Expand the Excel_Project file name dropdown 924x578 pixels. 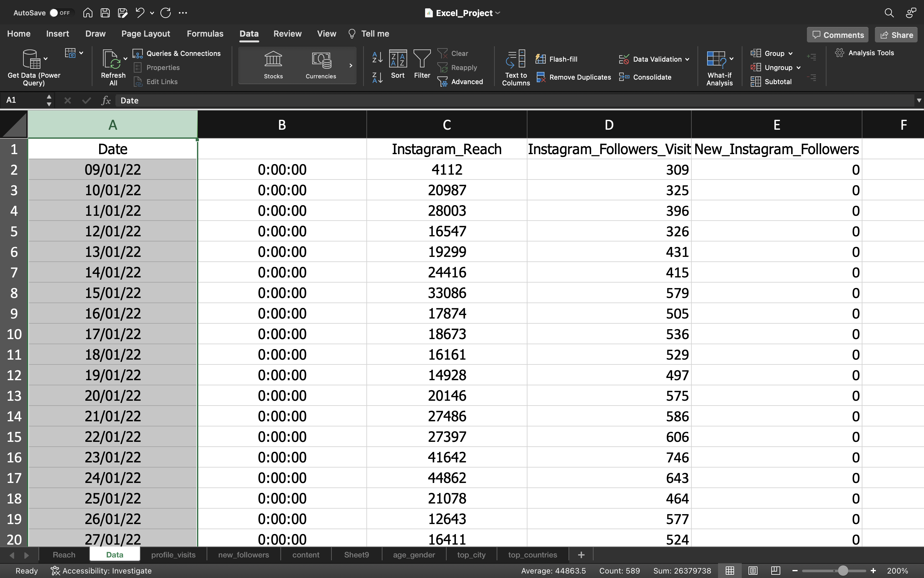498,13
